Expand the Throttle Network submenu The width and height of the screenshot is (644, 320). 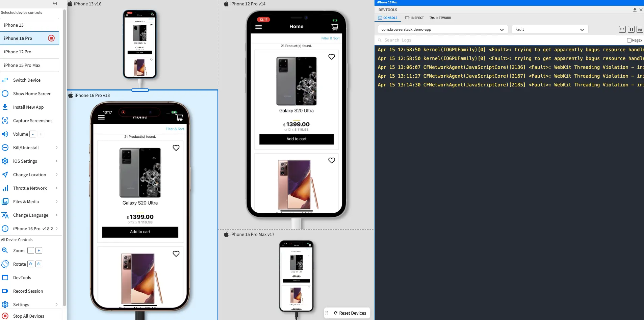pyautogui.click(x=56, y=188)
